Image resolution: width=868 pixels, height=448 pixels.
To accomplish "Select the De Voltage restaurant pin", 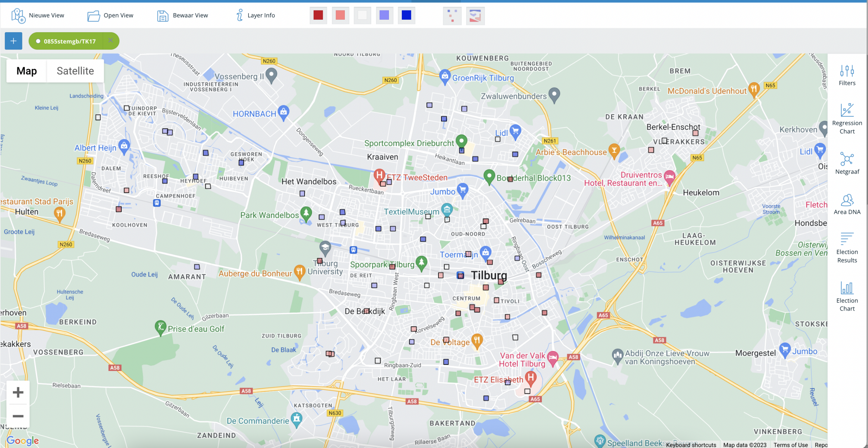I will click(x=477, y=341).
